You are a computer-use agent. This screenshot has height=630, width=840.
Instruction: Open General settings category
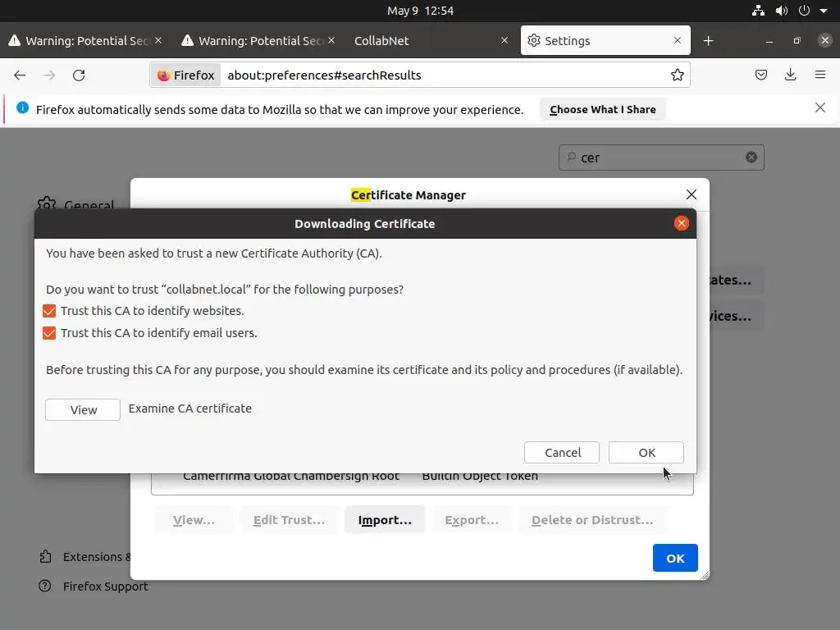coord(76,205)
